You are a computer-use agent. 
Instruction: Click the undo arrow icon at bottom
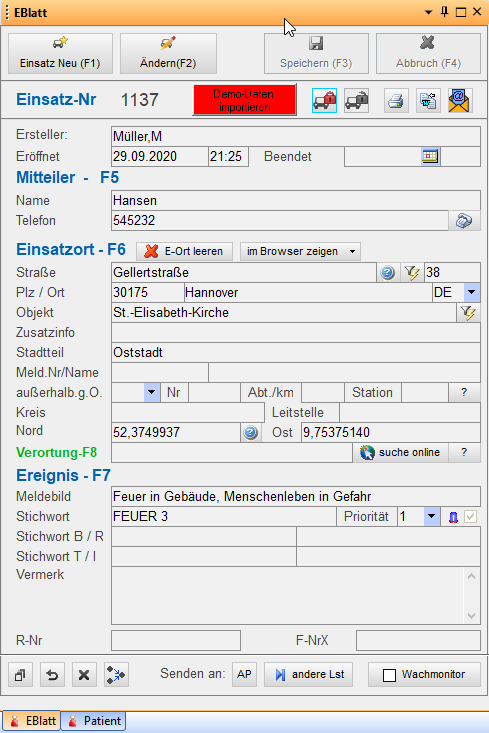52,675
